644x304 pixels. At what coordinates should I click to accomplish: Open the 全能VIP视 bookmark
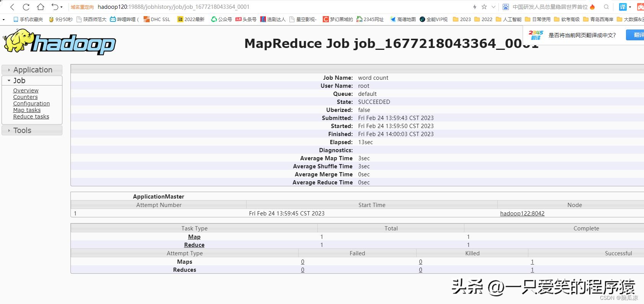pos(434,19)
